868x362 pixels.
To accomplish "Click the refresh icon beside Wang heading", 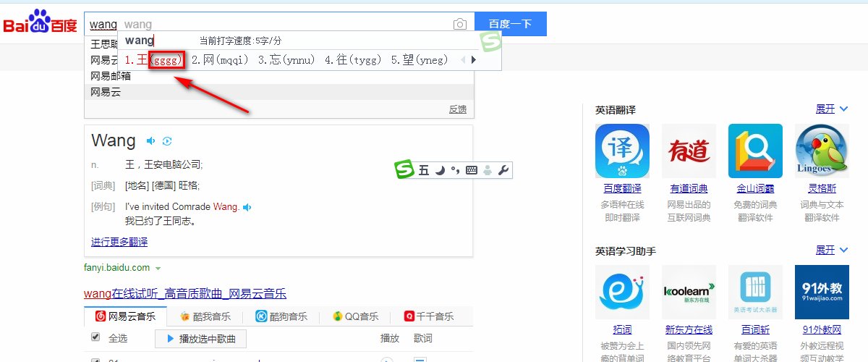I will pos(167,140).
